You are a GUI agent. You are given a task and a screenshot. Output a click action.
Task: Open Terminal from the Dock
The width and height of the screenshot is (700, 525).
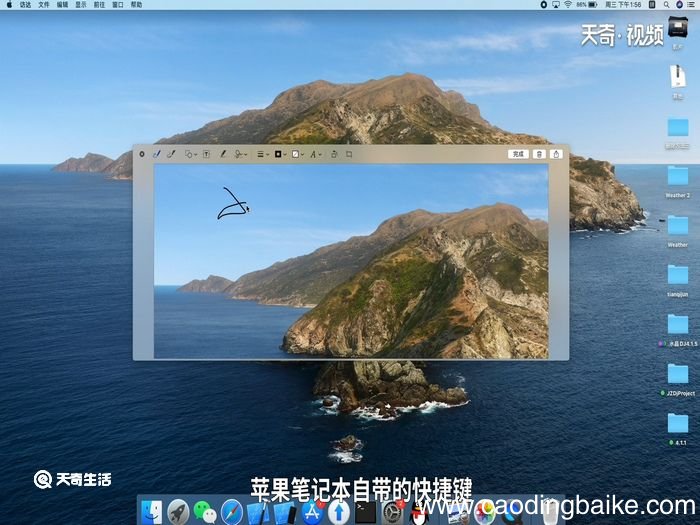tap(366, 512)
